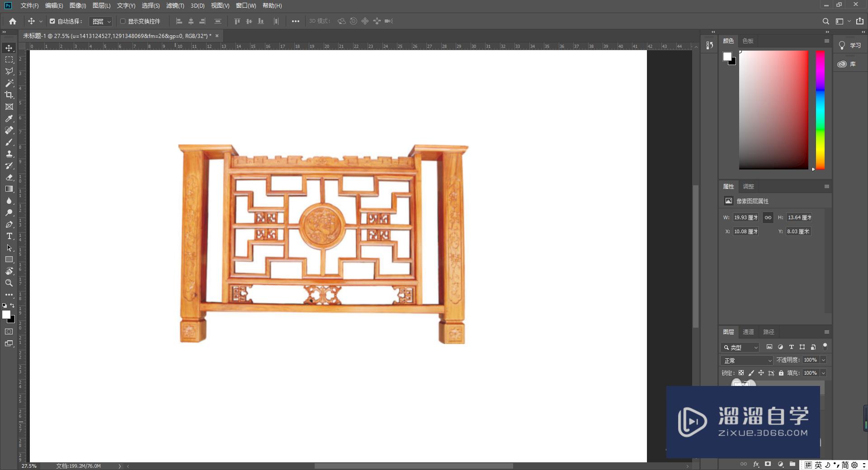Enable Show Transform Controls checkbox
Viewport: 868px width, 470px height.
pos(123,21)
